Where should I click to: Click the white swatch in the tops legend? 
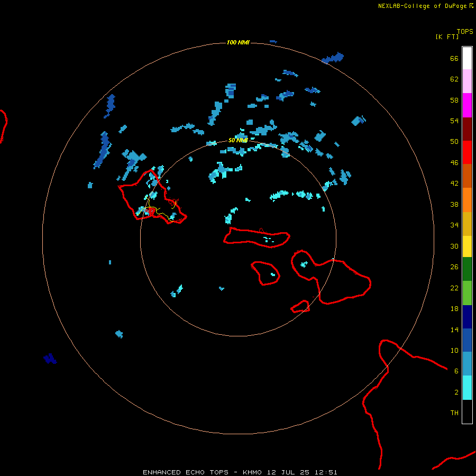point(467,58)
